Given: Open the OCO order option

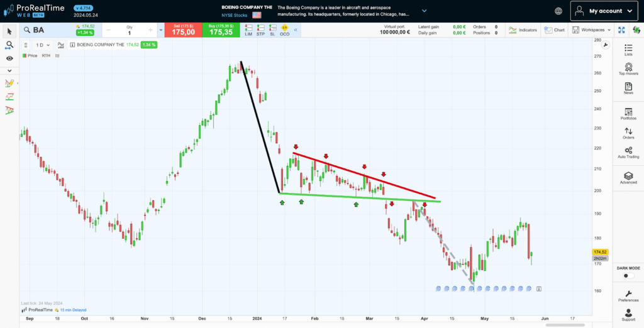Looking at the screenshot, I should pyautogui.click(x=285, y=30).
